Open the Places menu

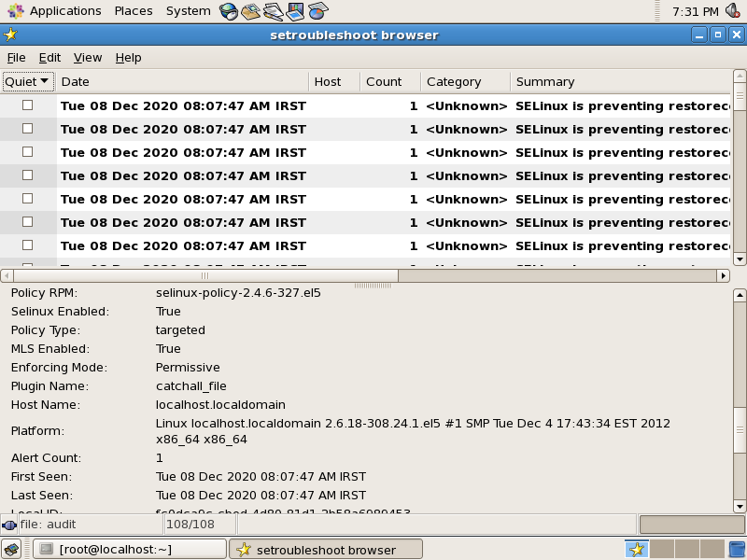pyautogui.click(x=134, y=11)
